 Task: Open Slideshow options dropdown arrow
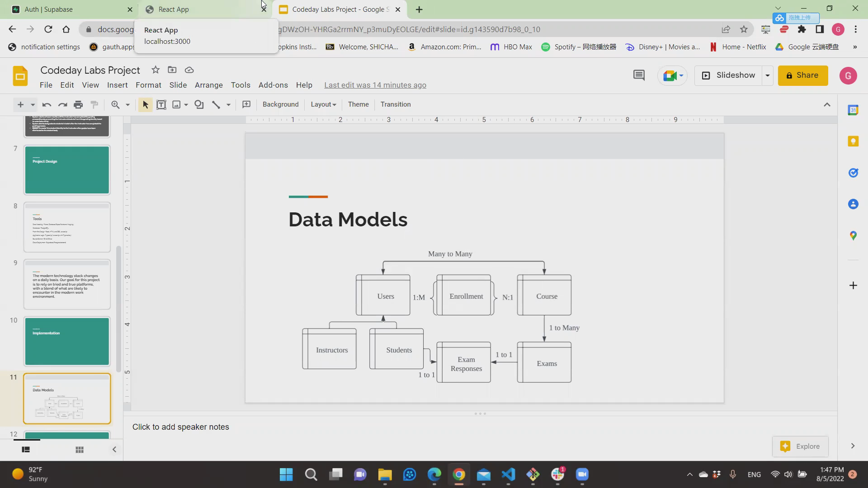click(x=767, y=75)
